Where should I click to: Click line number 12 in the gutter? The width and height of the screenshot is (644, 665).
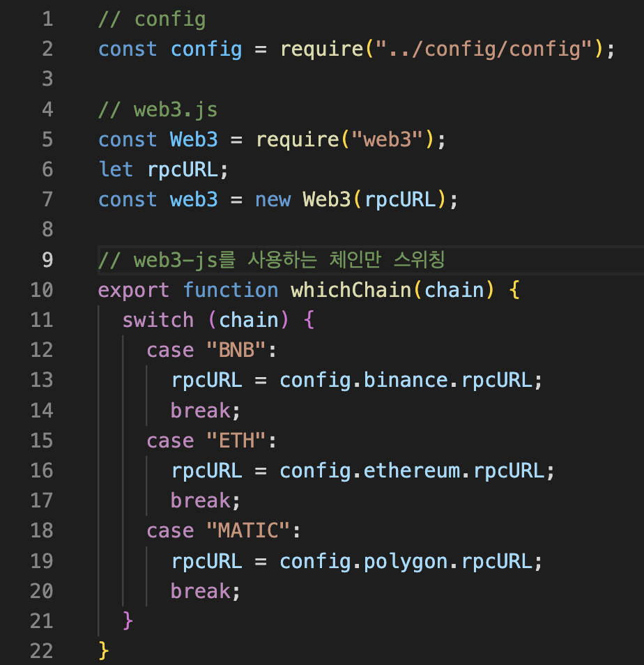click(42, 351)
